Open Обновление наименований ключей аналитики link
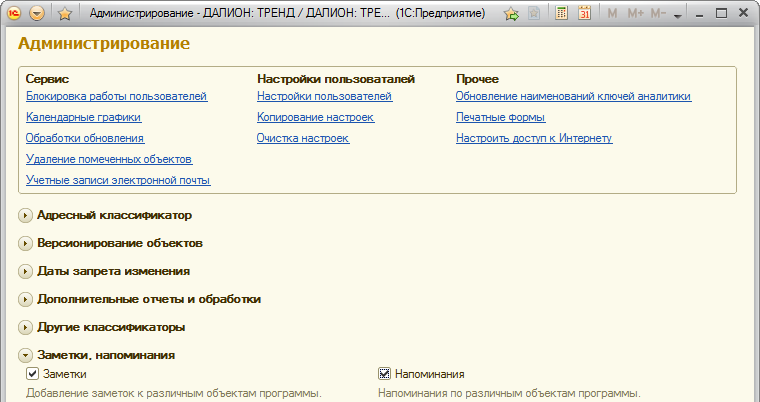 point(573,96)
